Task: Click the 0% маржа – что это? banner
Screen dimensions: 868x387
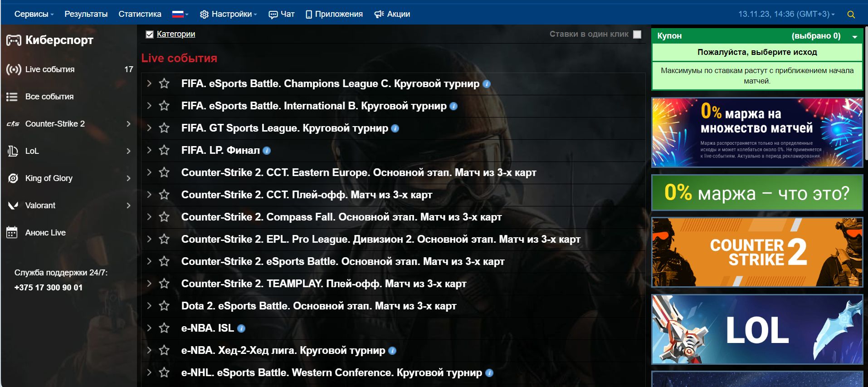Action: (x=757, y=193)
